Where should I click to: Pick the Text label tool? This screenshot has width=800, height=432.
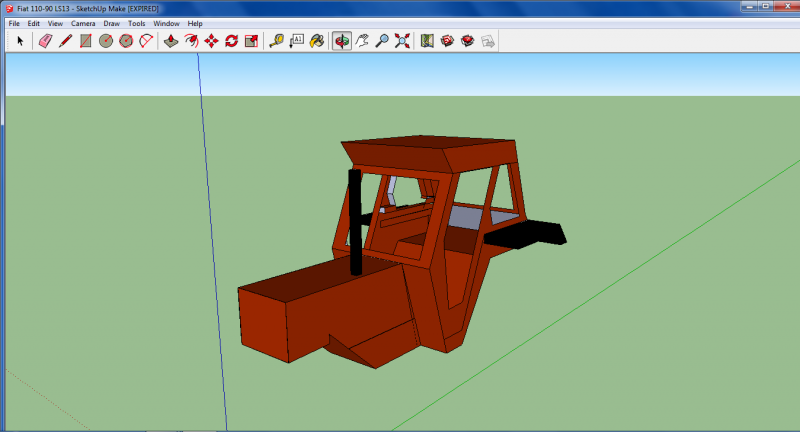pos(296,41)
